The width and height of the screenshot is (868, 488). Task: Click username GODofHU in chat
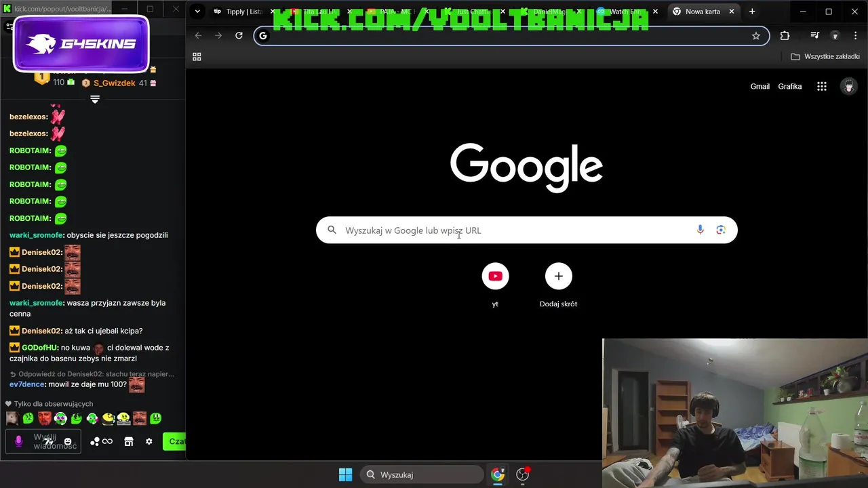point(39,348)
